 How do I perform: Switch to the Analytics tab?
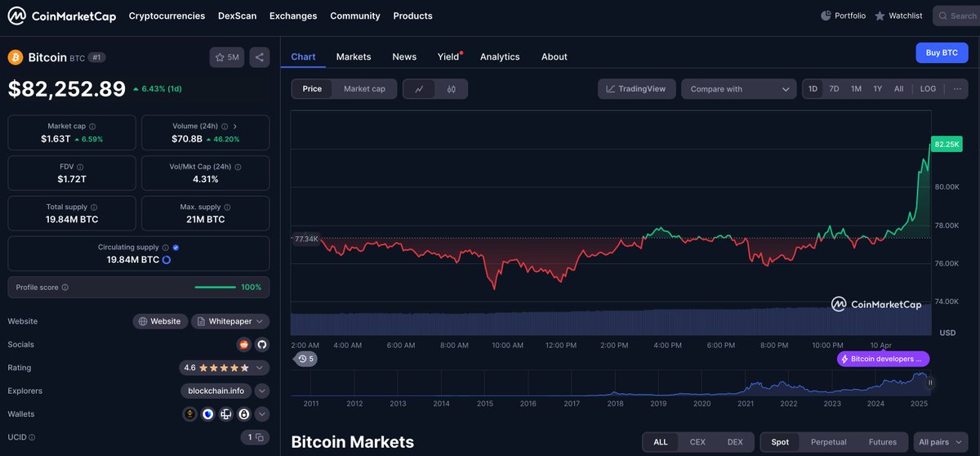(x=500, y=56)
